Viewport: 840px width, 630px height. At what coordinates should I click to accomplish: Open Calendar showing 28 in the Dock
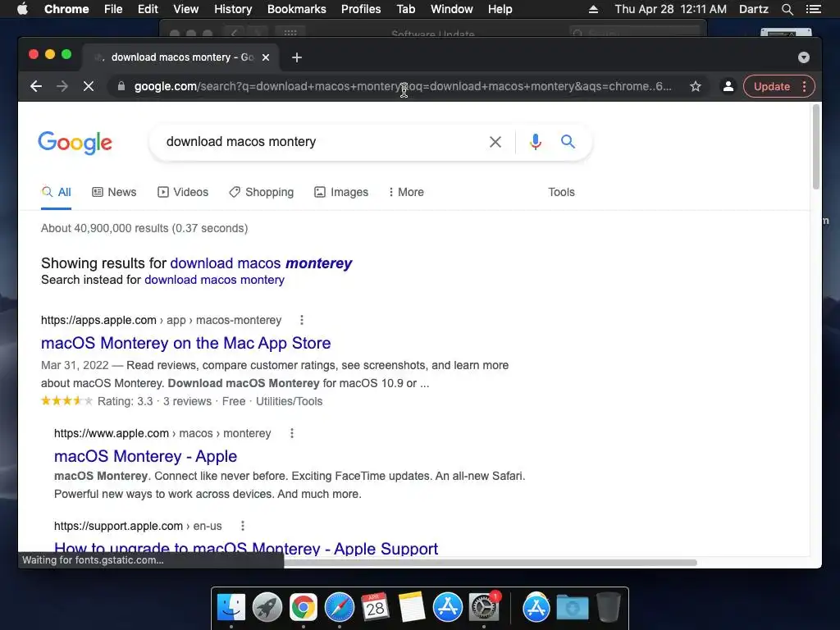[x=375, y=607]
